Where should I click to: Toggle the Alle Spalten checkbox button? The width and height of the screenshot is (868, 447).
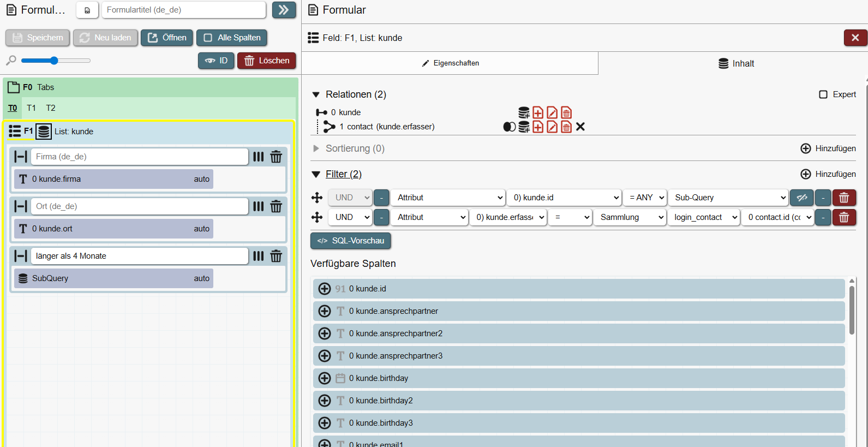click(x=232, y=38)
